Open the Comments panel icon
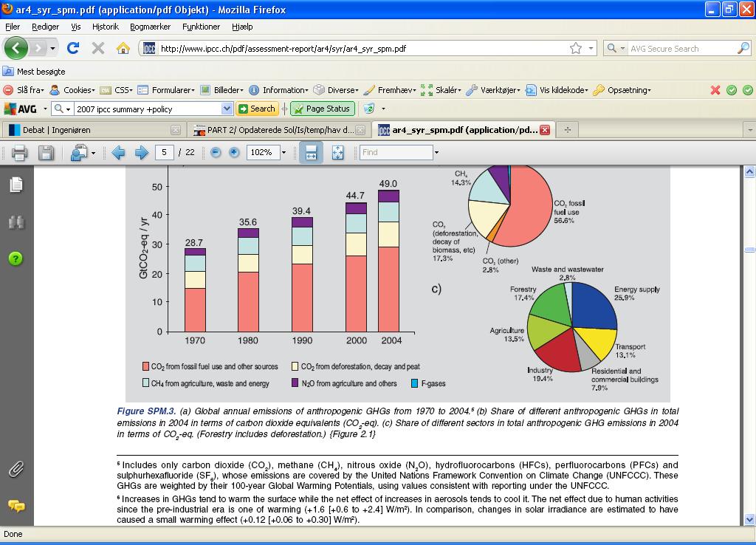This screenshot has width=756, height=545. (x=16, y=506)
